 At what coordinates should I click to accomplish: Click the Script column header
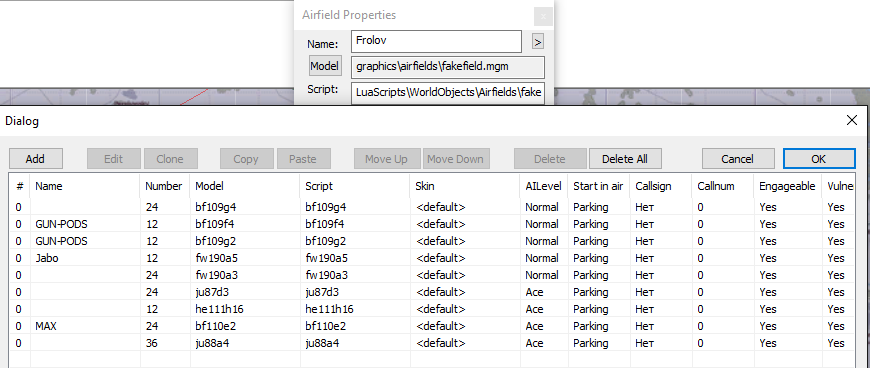pos(355,186)
